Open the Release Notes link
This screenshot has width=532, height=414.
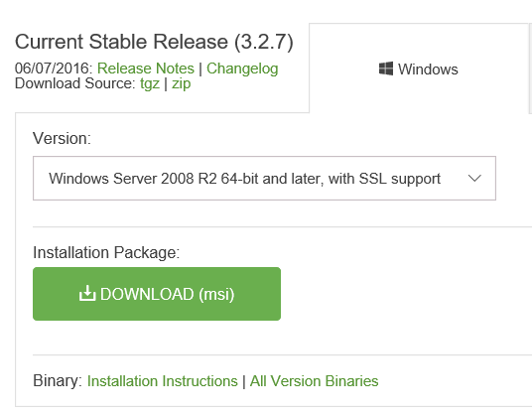146,69
